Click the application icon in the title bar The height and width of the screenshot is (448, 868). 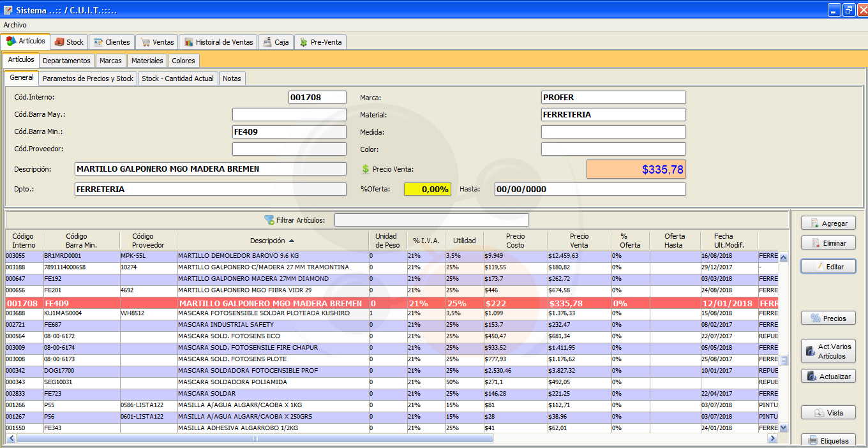point(8,10)
